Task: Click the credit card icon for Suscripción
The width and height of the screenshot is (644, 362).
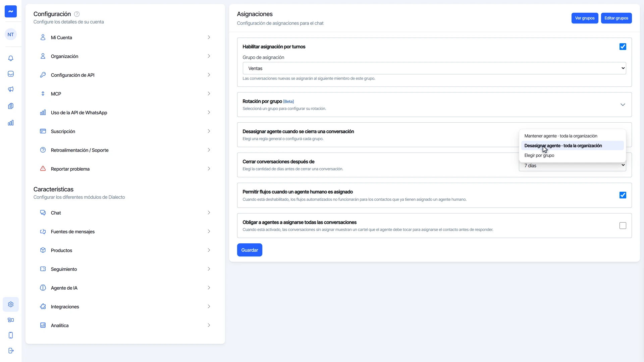Action: click(x=43, y=131)
